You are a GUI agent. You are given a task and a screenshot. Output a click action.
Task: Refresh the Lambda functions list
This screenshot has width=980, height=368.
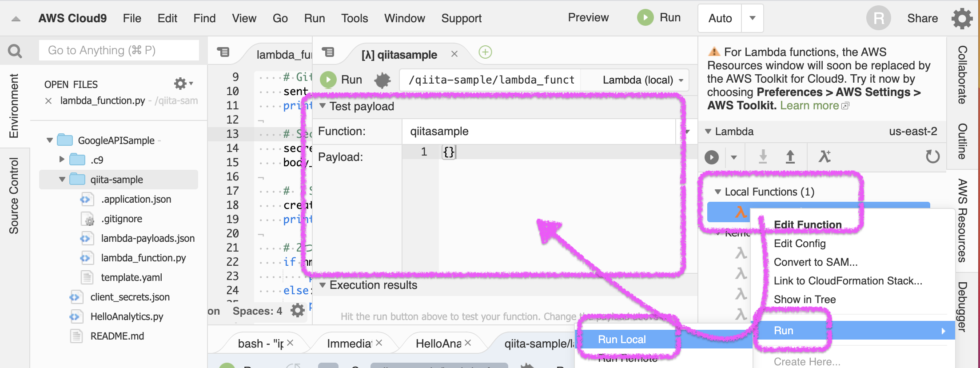pos(932,156)
